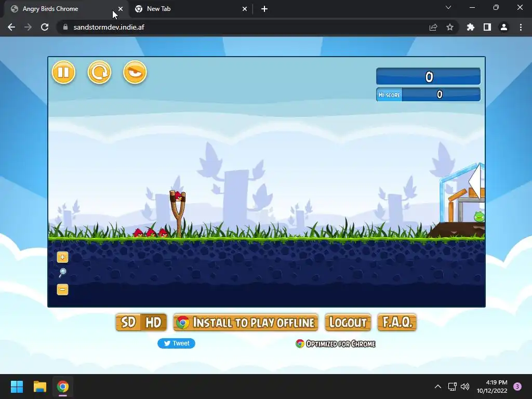The height and width of the screenshot is (399, 532).
Task: Bookmark this page with the star icon
Action: pyautogui.click(x=450, y=27)
